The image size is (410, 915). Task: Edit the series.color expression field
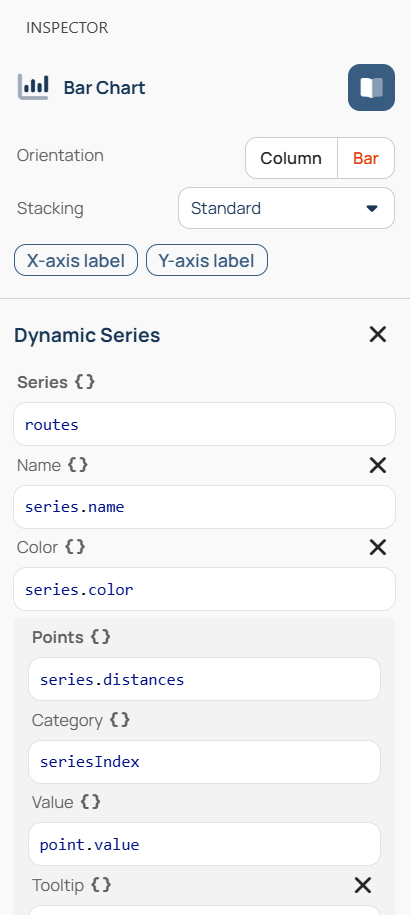(x=205, y=589)
